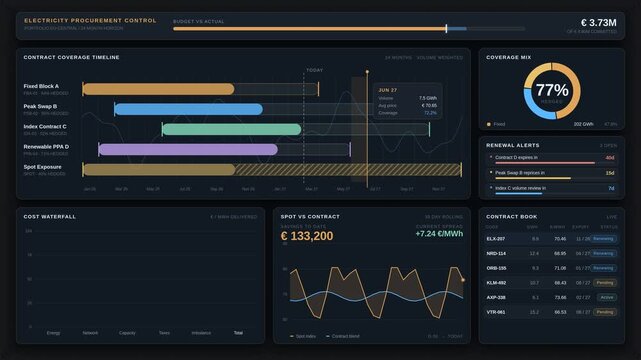Select contract code ELX-207
Screen dimensions: 641x360
495,239
